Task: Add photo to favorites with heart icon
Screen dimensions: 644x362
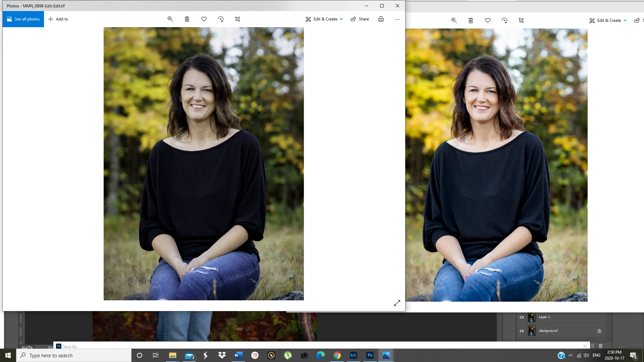Action: (x=204, y=19)
